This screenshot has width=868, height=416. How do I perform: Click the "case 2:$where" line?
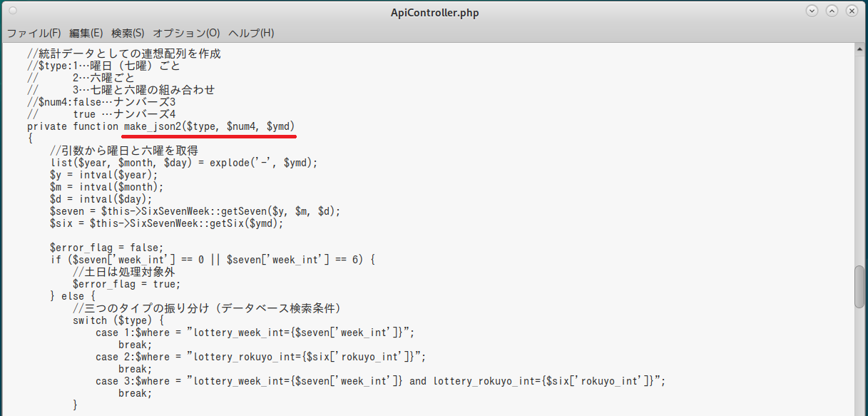tap(260, 357)
